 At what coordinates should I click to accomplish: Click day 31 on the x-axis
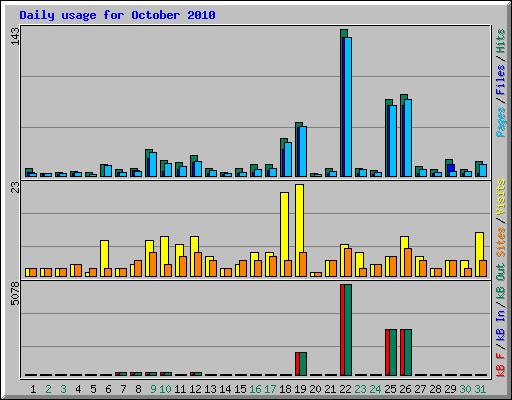pos(480,389)
